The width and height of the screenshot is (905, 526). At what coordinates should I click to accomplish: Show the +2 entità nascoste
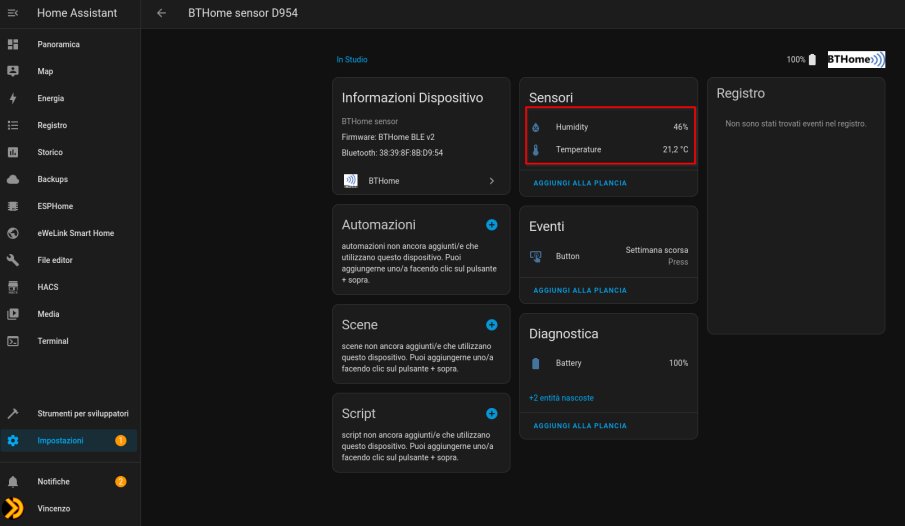click(x=561, y=398)
